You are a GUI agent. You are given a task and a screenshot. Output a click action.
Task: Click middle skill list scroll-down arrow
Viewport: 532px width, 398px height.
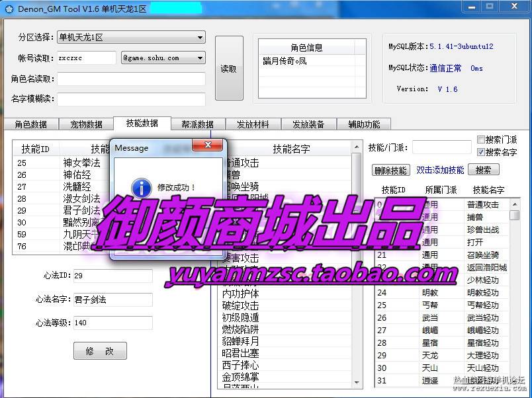tap(356, 382)
